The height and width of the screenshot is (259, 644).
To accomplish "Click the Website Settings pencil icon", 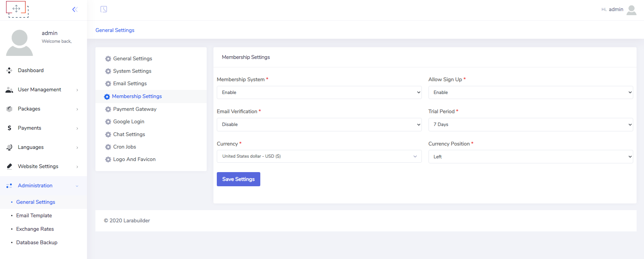I will [9, 166].
